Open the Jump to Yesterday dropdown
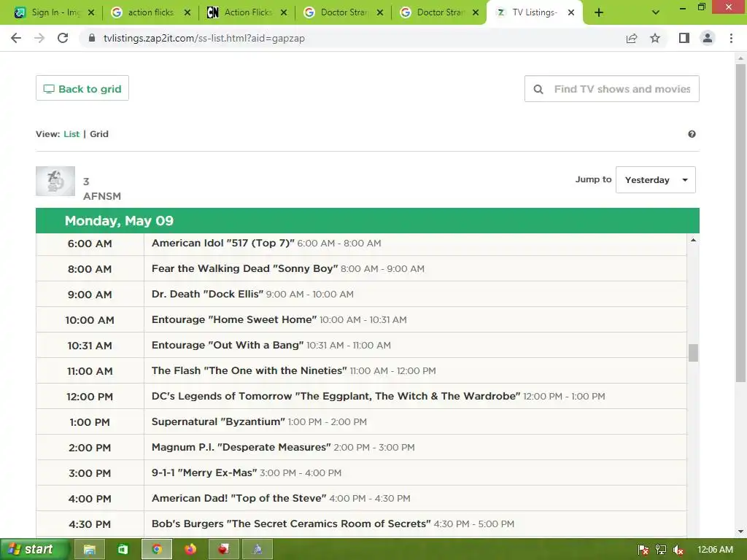This screenshot has width=747, height=560. tap(656, 179)
